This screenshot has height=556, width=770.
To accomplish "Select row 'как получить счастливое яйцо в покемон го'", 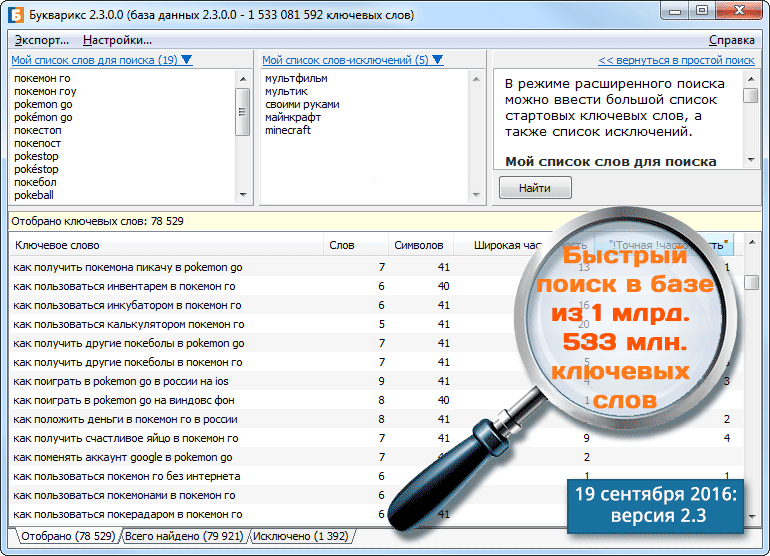I will click(x=376, y=438).
